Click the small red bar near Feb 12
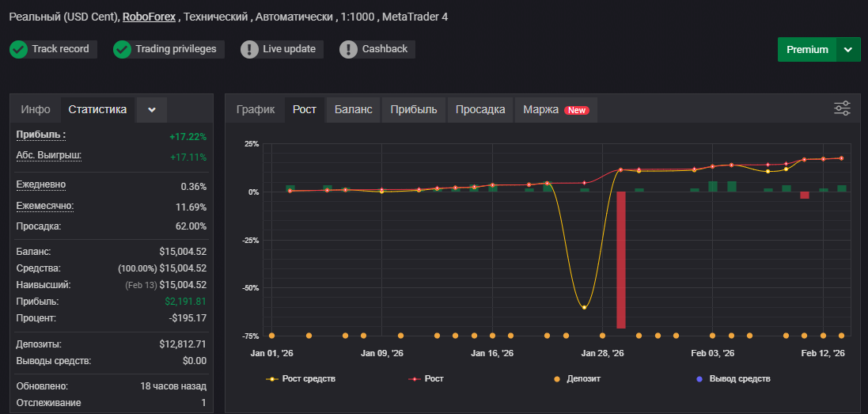This screenshot has height=414, width=868. pos(805,195)
